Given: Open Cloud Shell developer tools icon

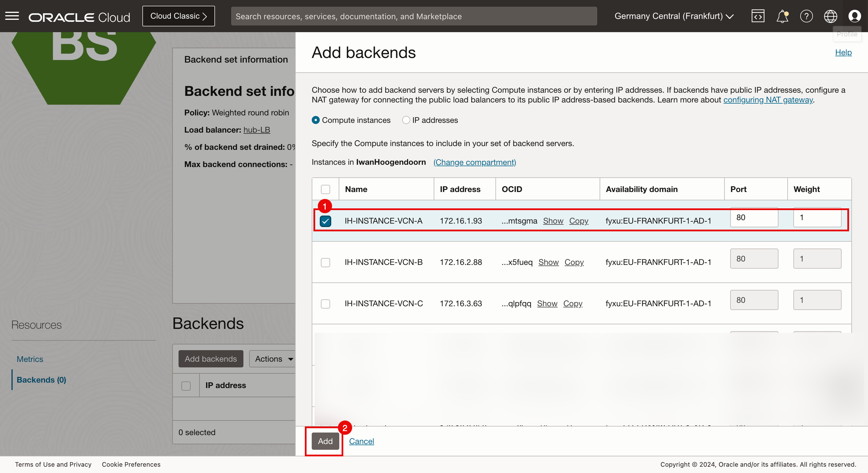Looking at the screenshot, I should pos(758,16).
